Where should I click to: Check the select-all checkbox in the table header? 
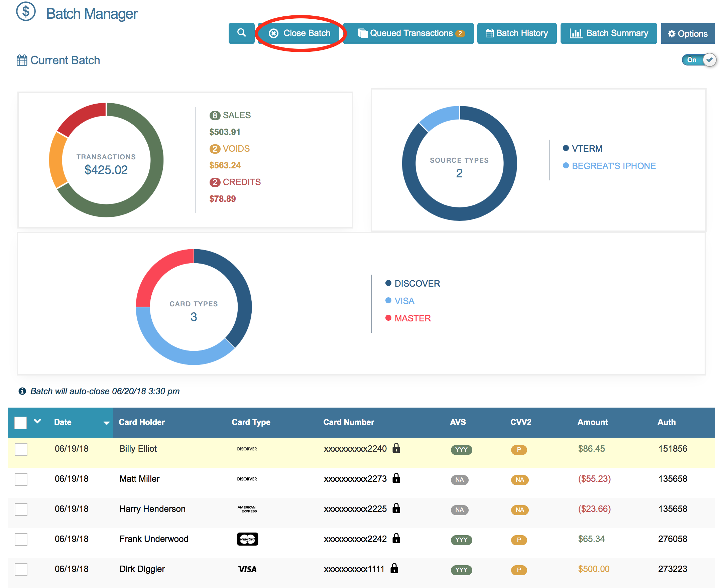point(21,422)
